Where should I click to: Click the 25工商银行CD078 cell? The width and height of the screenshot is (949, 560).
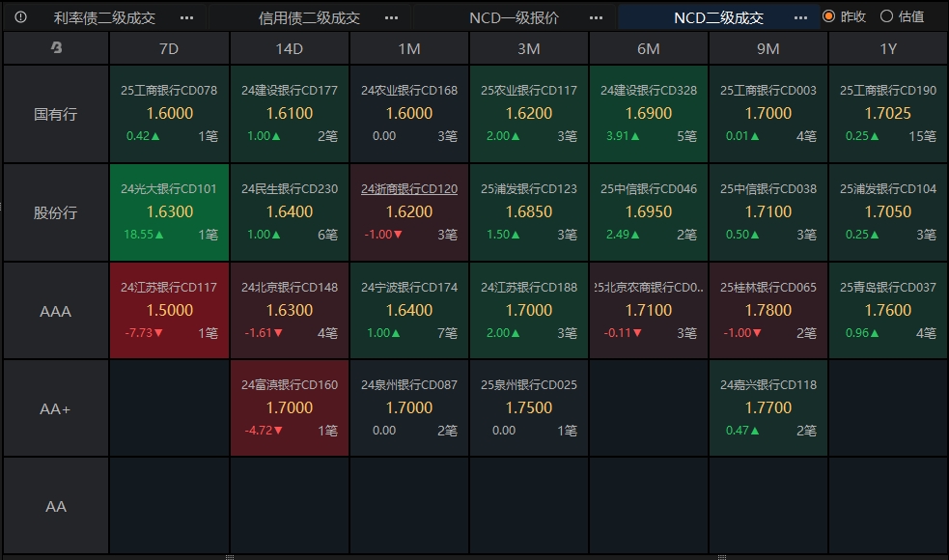[169, 114]
